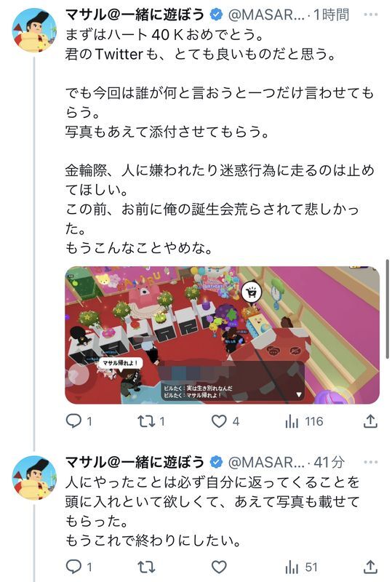Like the first tweet with 4 hearts
The width and height of the screenshot is (392, 582).
click(225, 421)
